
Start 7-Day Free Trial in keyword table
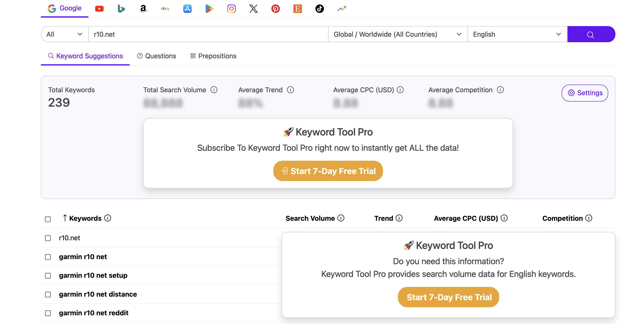coord(448,297)
